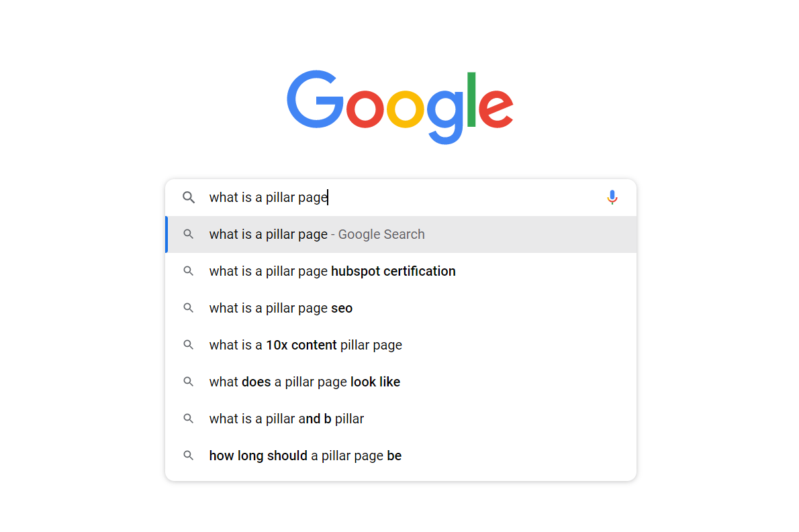Click the magnifying glass in the search bar
Image resolution: width=799 pixels, height=532 pixels.
189,197
